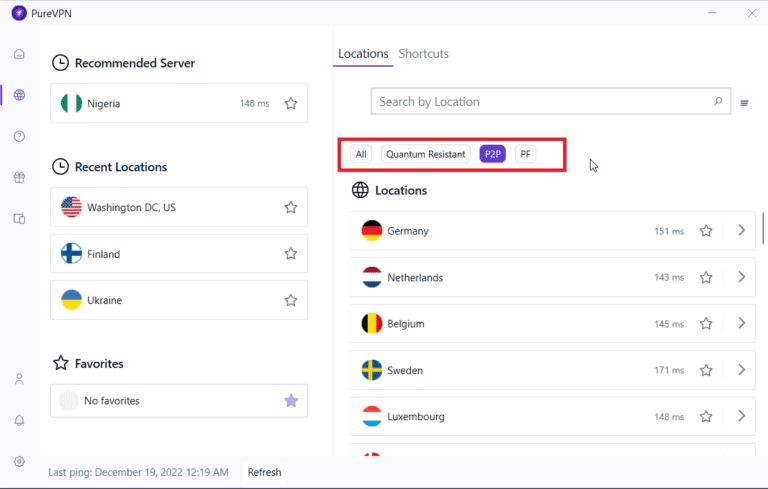Click the Refresh ping button
768x489 pixels.
(265, 472)
